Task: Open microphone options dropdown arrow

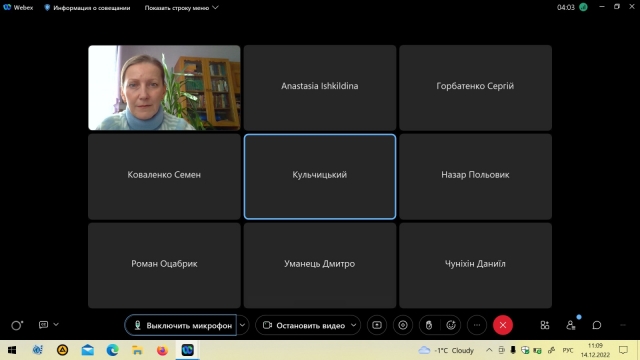Action: point(242,325)
